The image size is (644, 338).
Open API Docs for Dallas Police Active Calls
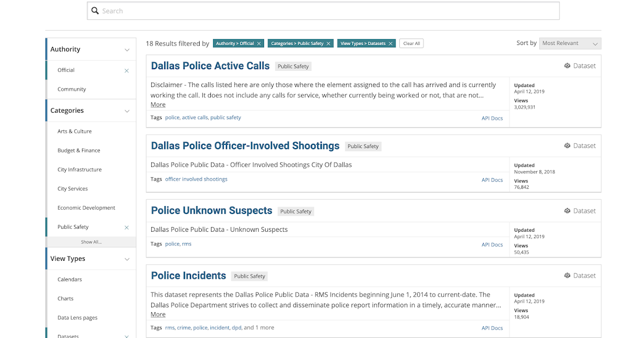click(492, 118)
